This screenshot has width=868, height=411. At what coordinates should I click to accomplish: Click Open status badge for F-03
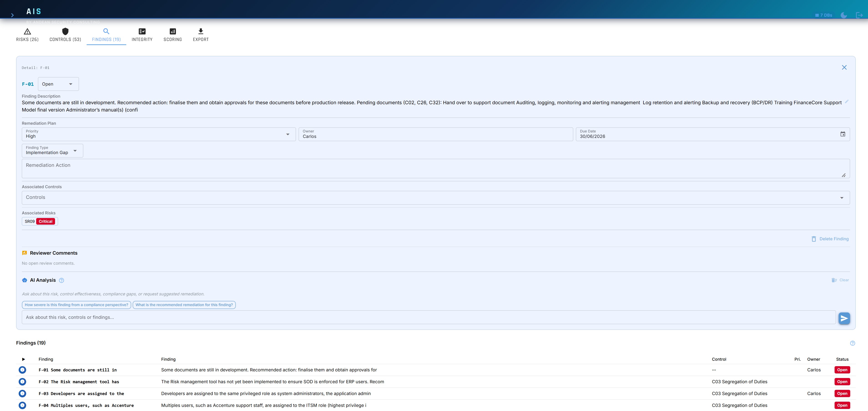point(842,393)
